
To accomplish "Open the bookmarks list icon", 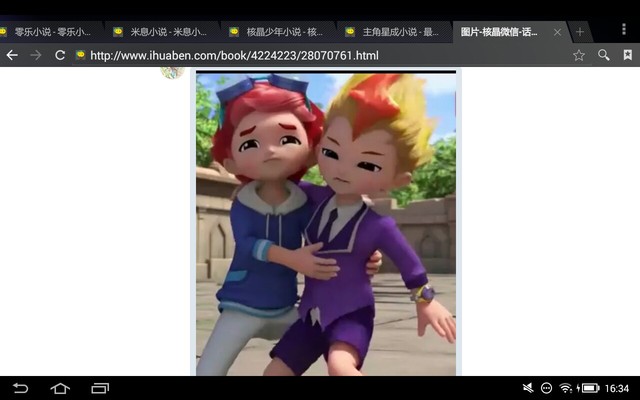I will tap(628, 55).
